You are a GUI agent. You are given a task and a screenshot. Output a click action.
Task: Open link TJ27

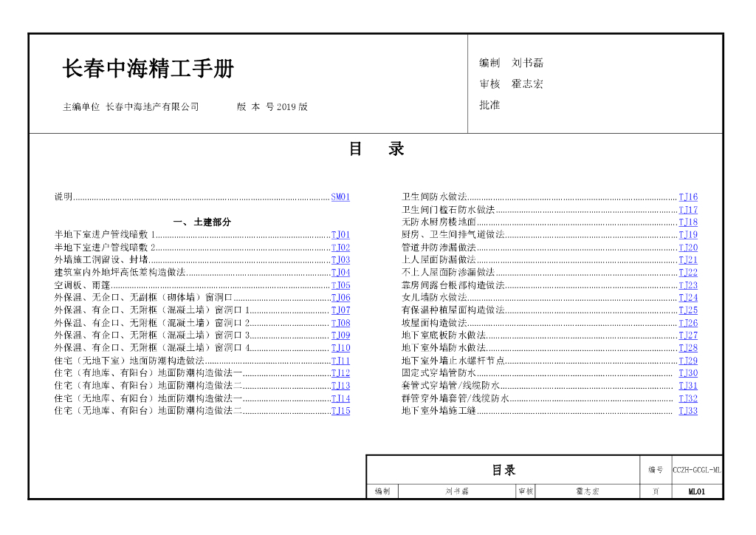688,335
